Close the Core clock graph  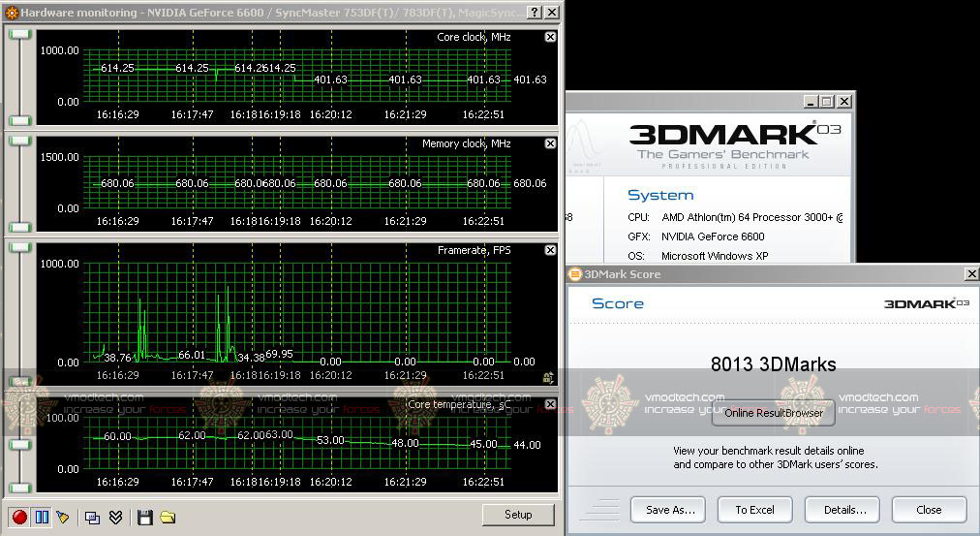click(550, 37)
